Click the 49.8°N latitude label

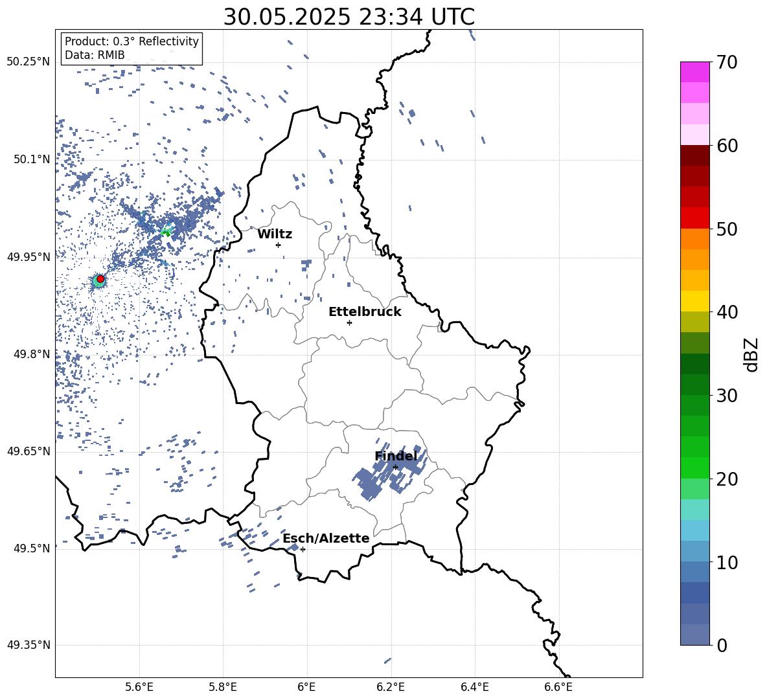(x=31, y=354)
